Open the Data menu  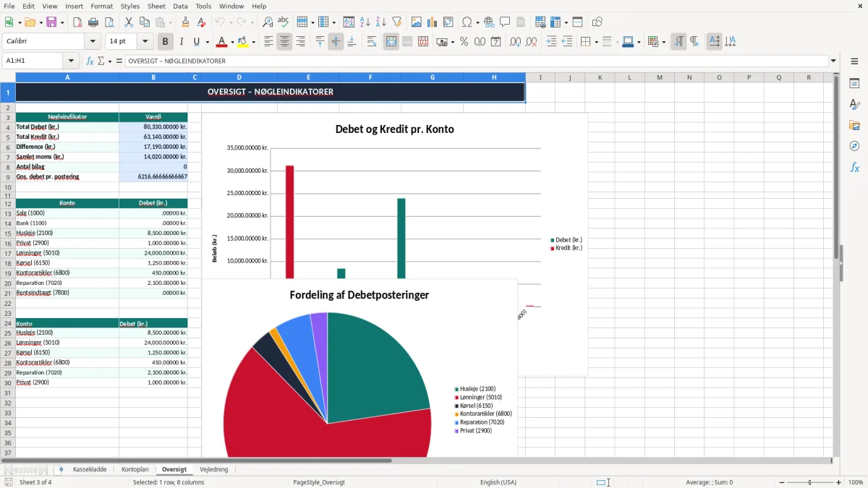180,6
